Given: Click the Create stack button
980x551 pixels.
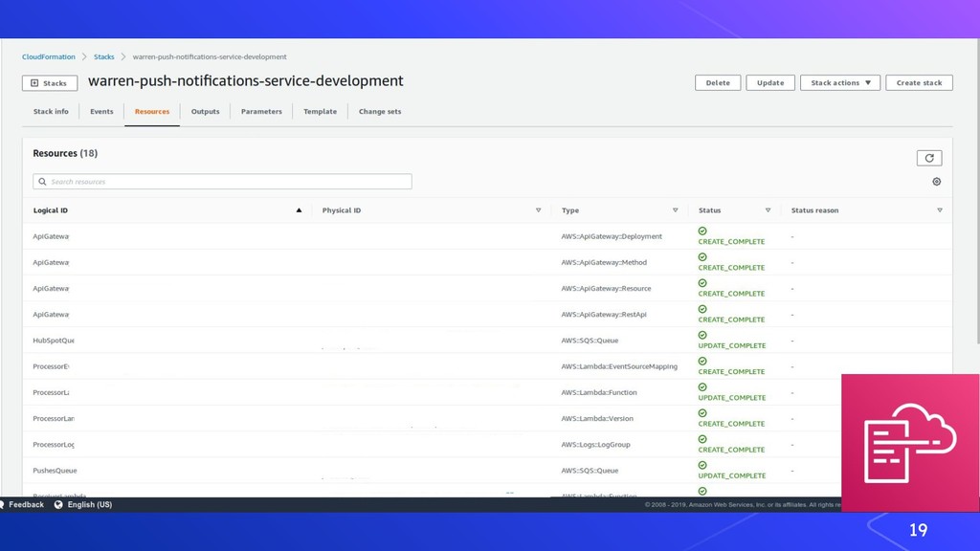Looking at the screenshot, I should (x=919, y=82).
